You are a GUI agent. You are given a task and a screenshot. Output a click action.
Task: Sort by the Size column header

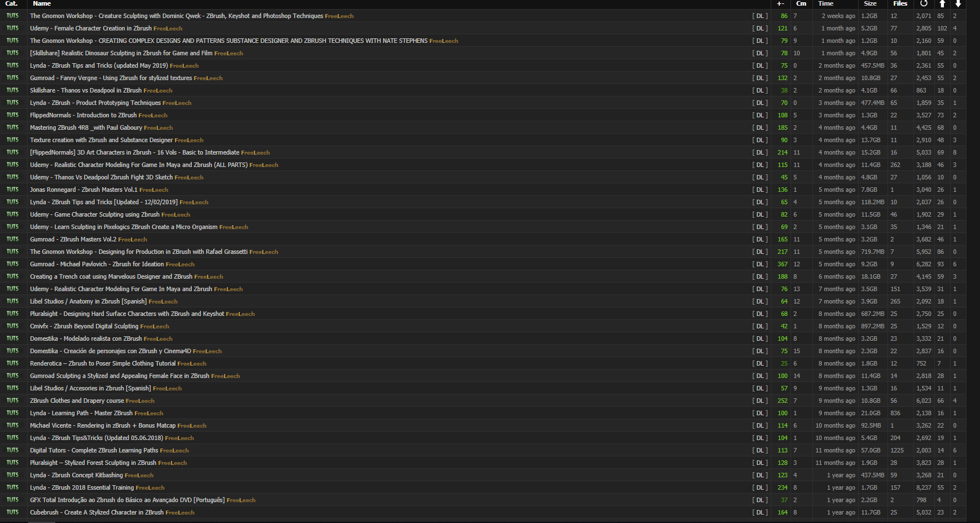coord(870,3)
